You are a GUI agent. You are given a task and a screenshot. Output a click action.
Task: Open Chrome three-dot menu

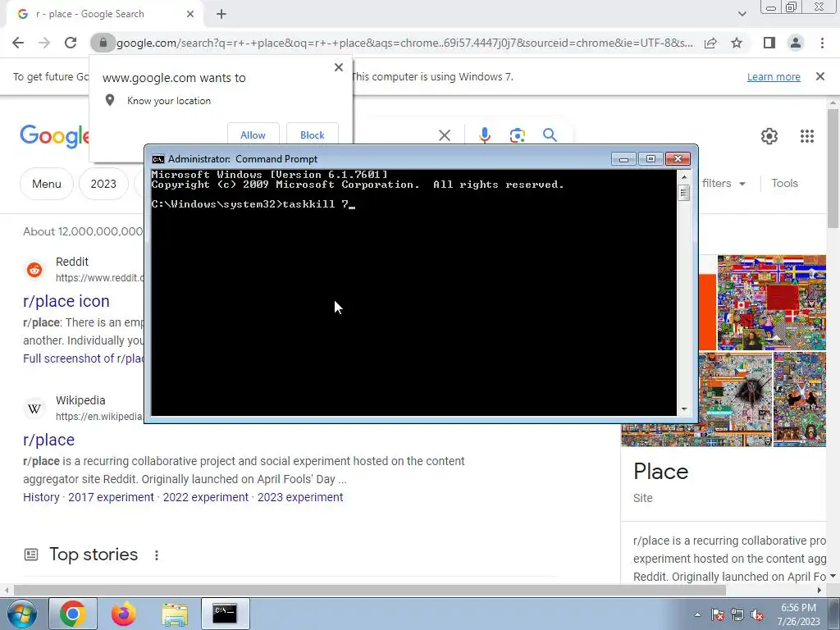[822, 43]
